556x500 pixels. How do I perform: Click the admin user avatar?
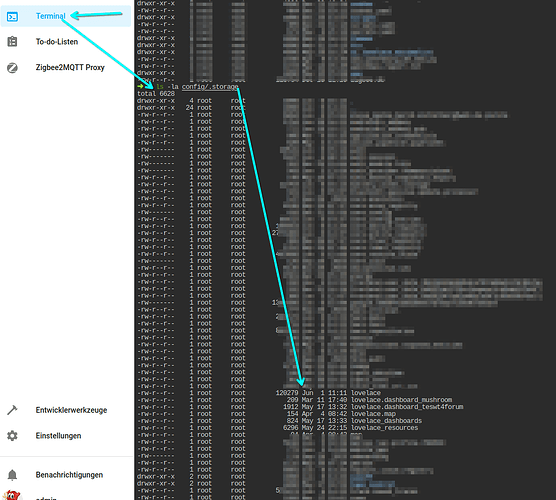pyautogui.click(x=12, y=495)
